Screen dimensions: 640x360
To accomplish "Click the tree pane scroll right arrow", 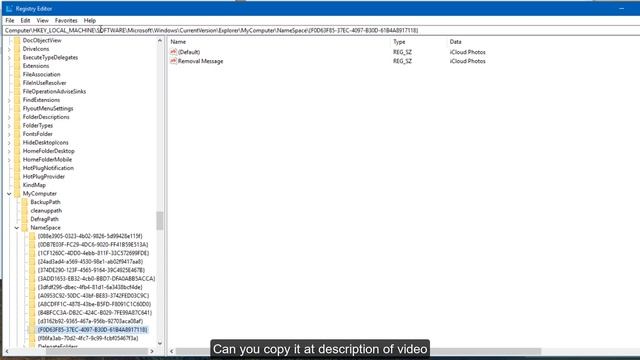I will [x=152, y=351].
